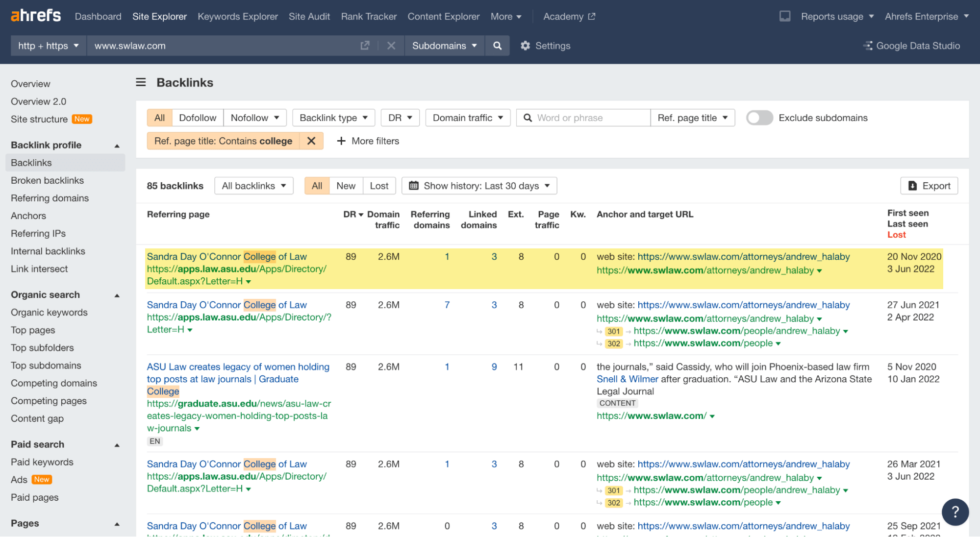
Task: Click the Ahrefs logo to go home
Action: pos(35,15)
